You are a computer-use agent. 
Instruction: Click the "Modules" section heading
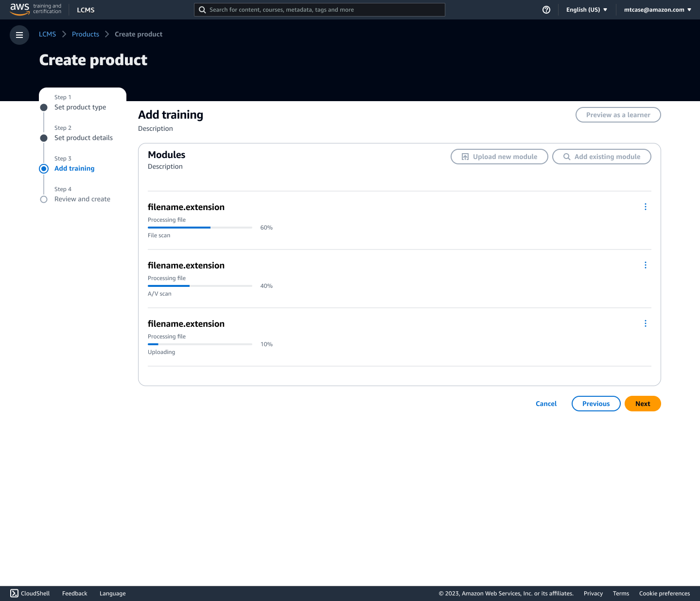click(x=167, y=155)
